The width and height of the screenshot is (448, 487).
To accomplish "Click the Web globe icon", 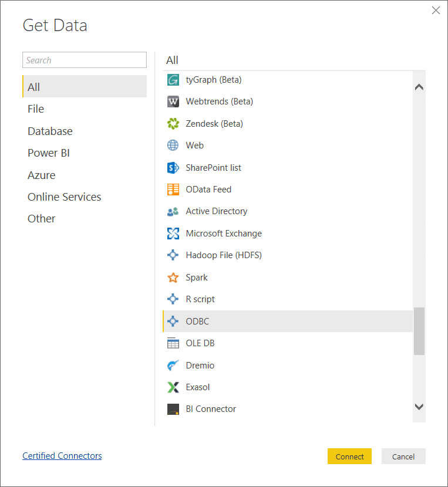I will pos(173,146).
